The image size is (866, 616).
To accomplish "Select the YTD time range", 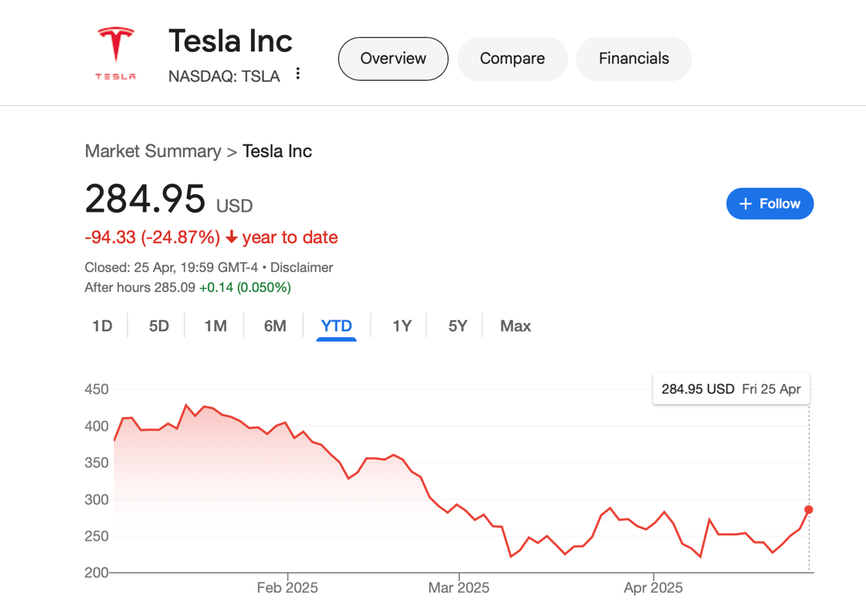I will coord(336,326).
